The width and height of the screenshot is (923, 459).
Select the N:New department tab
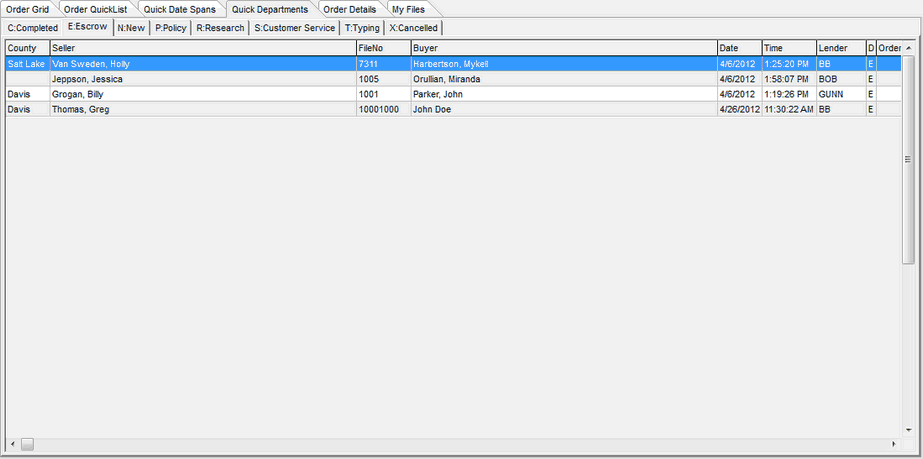coord(131,28)
